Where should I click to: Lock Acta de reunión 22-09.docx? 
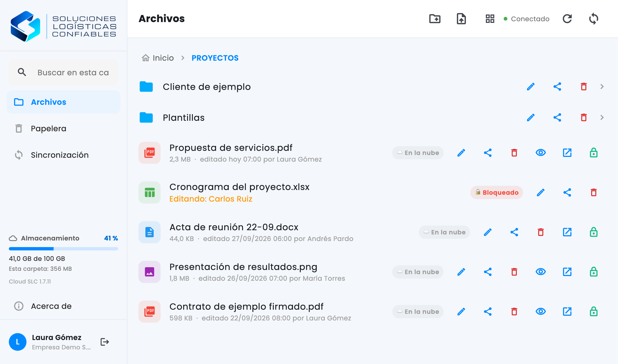(x=594, y=232)
